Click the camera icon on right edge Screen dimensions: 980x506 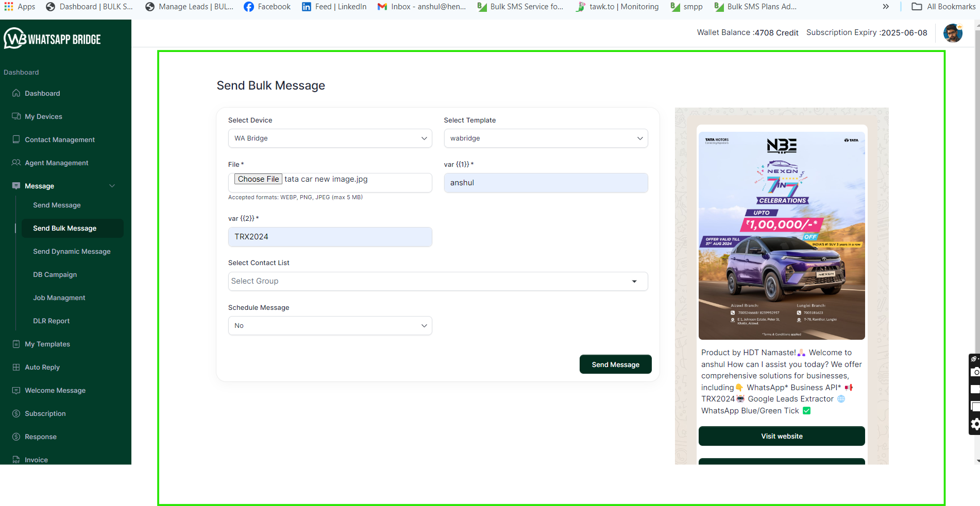[975, 372]
